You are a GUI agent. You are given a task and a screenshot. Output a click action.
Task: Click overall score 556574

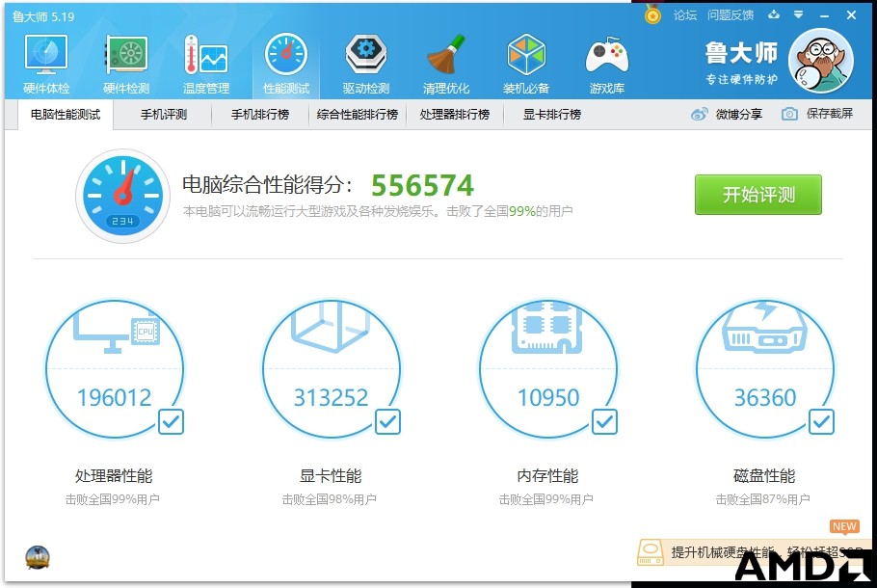(x=422, y=186)
